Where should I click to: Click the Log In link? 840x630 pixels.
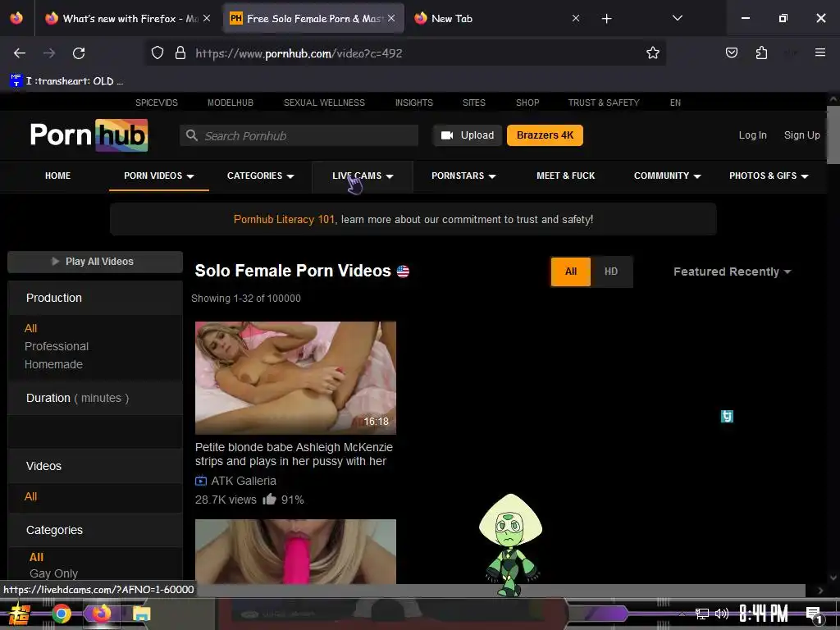(752, 135)
